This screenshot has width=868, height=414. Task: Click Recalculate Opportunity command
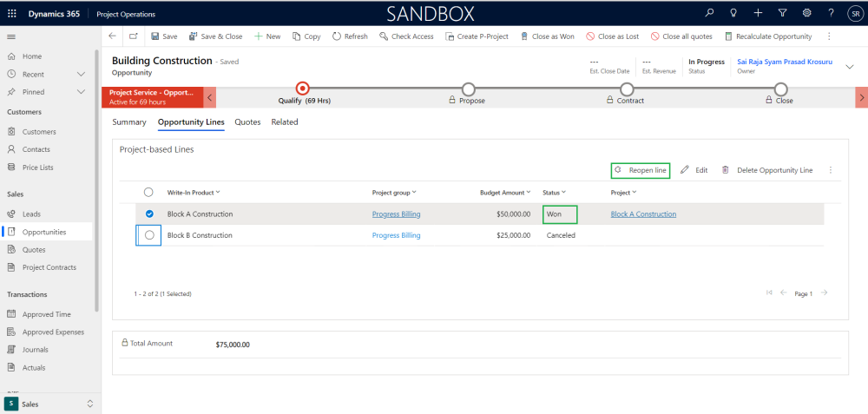[768, 36]
